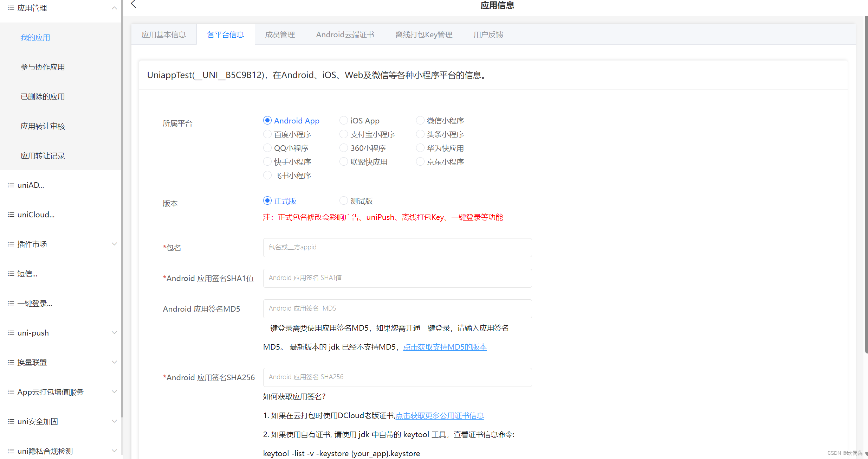This screenshot has height=459, width=868.
Task: Click the sidebar vertical scrollbar
Action: (x=122, y=209)
